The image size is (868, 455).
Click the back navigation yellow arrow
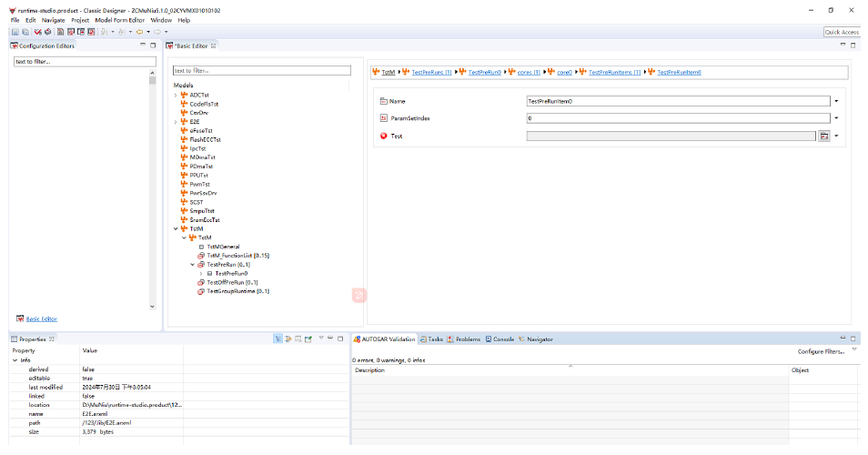139,32
